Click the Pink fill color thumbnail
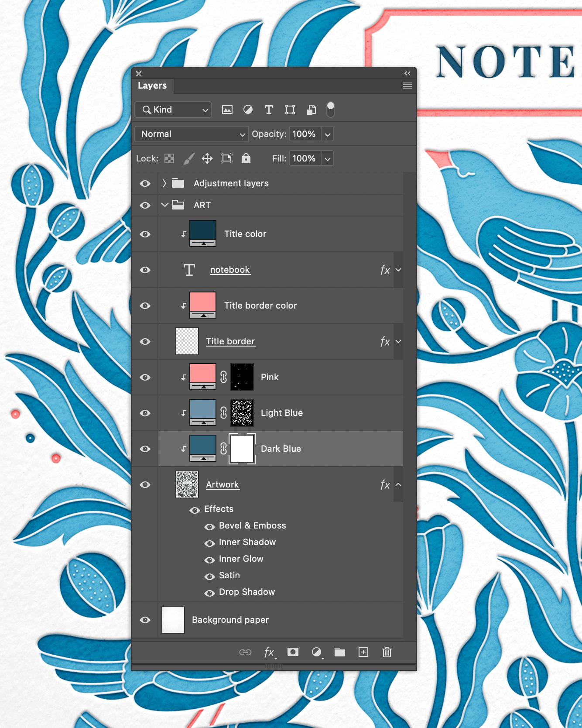The image size is (582, 728). 203,377
